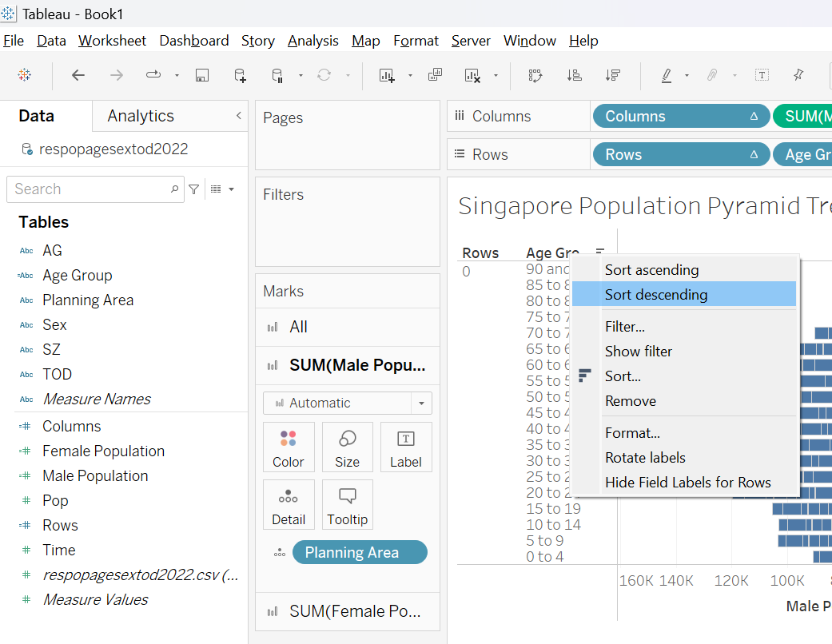Click the filter fields funnel icon
Image resolution: width=832 pixels, height=644 pixels.
[193, 189]
